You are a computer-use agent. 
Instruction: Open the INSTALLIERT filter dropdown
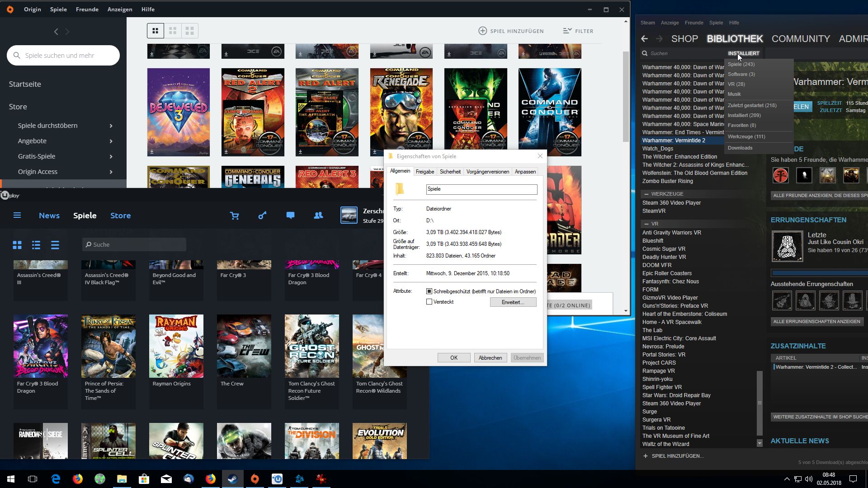743,53
